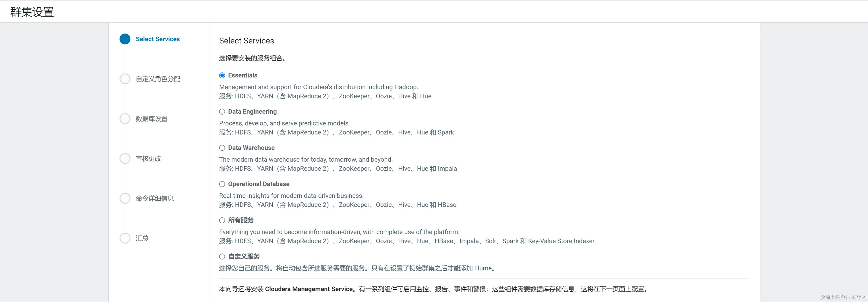Click the services list ending in Hue 和 Impala

click(338, 169)
